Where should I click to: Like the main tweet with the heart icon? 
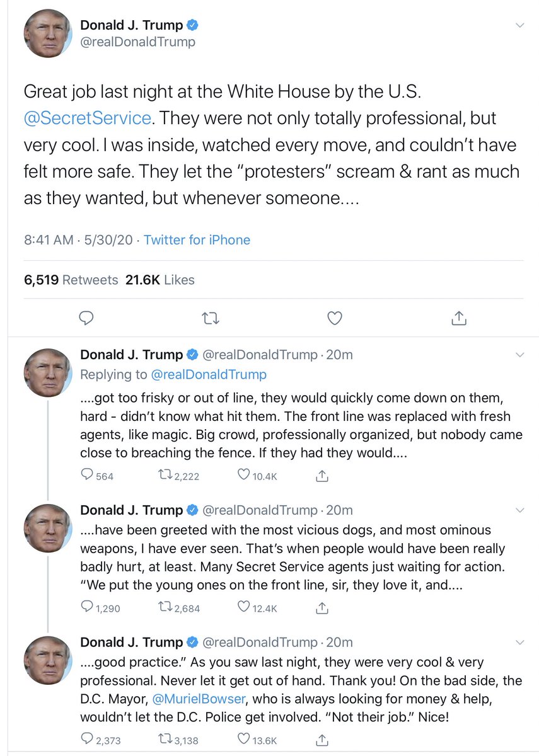[x=335, y=318]
